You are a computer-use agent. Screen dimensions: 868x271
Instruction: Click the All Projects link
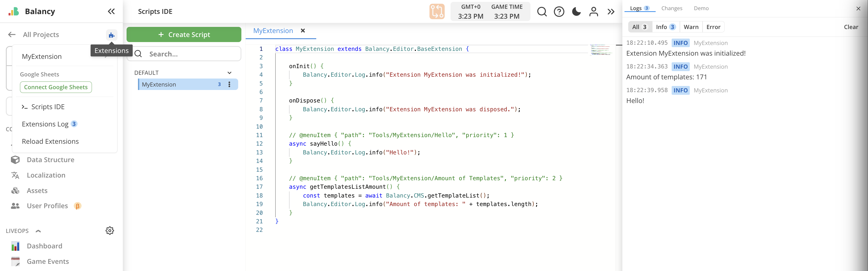[41, 34]
